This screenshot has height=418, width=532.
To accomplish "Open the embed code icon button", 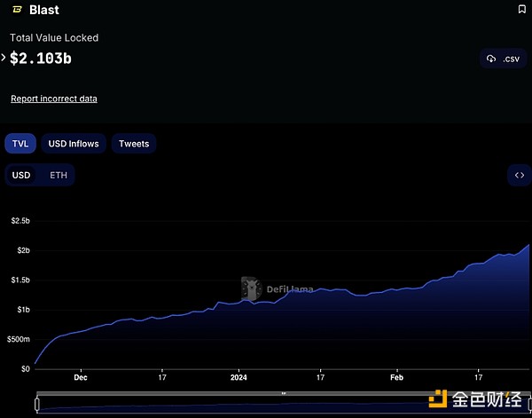I will click(519, 175).
